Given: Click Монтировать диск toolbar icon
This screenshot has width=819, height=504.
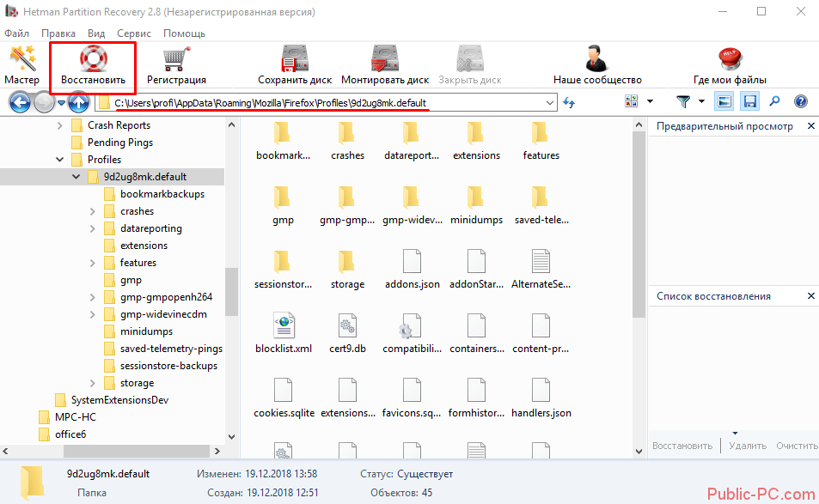Looking at the screenshot, I should 384,65.
